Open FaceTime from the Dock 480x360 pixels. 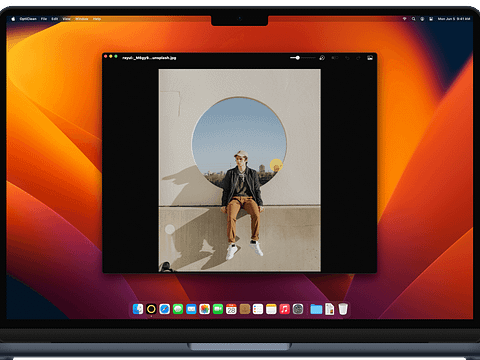[218, 309]
